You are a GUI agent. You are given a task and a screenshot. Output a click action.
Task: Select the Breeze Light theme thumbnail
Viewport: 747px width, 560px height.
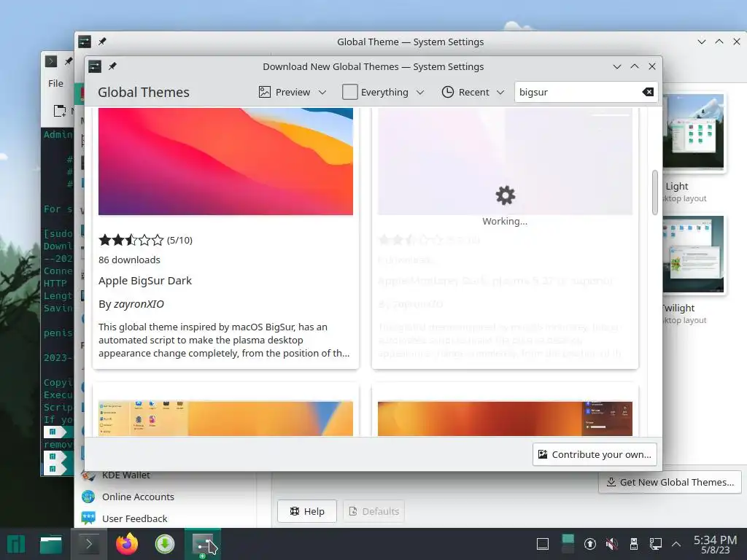coord(693,131)
